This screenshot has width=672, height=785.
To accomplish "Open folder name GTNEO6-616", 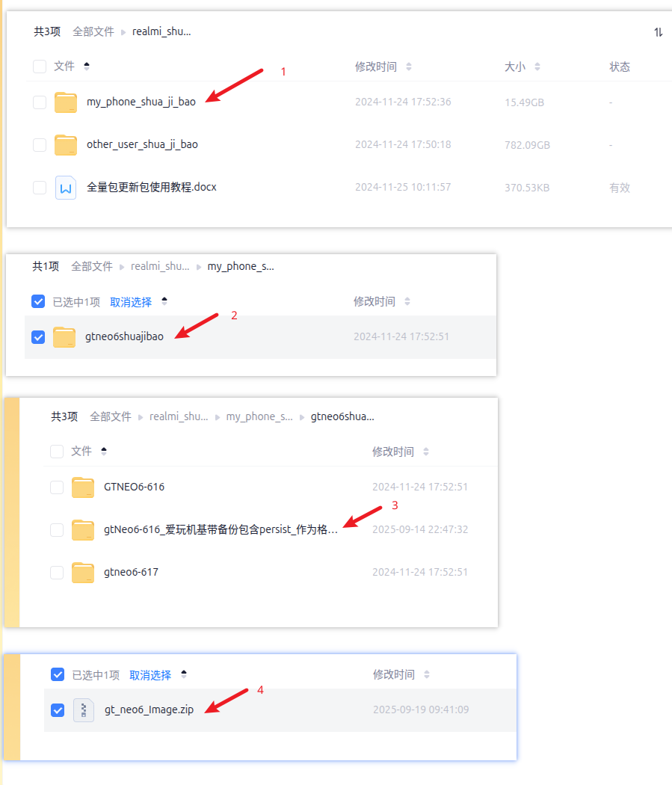I will click(134, 487).
